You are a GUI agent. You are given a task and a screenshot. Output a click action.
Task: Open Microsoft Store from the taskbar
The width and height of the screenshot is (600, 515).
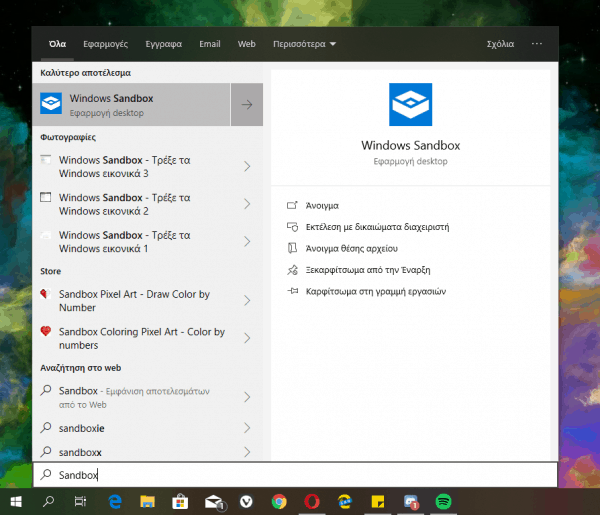tap(180, 502)
